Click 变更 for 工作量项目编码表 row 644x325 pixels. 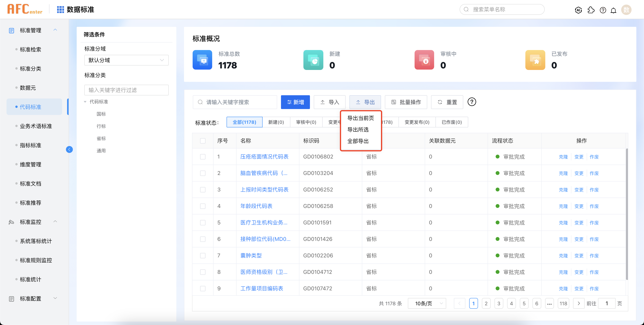pyautogui.click(x=579, y=289)
